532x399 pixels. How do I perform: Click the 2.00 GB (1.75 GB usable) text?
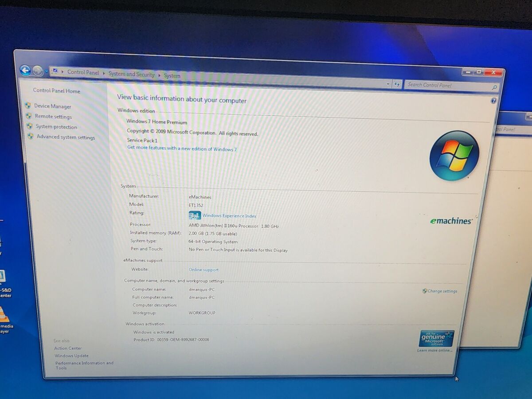point(213,234)
